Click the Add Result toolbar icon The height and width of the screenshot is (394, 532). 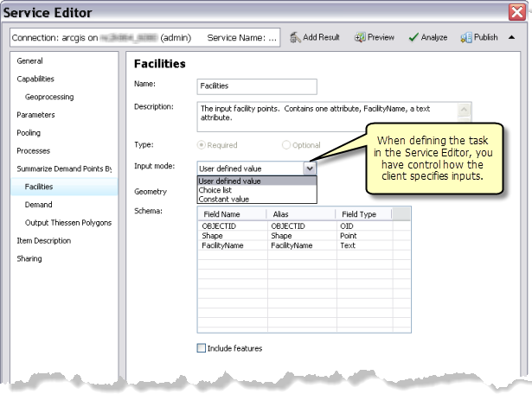(x=295, y=38)
